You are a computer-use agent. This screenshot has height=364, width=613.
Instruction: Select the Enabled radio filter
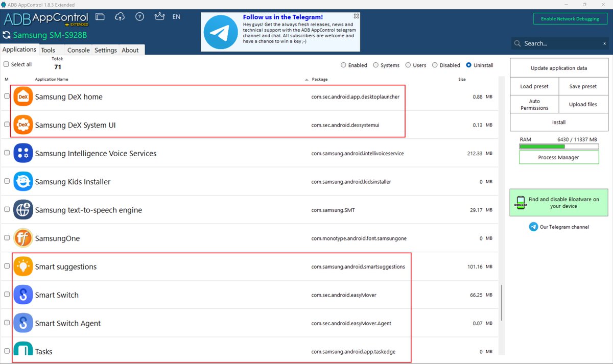tap(343, 65)
